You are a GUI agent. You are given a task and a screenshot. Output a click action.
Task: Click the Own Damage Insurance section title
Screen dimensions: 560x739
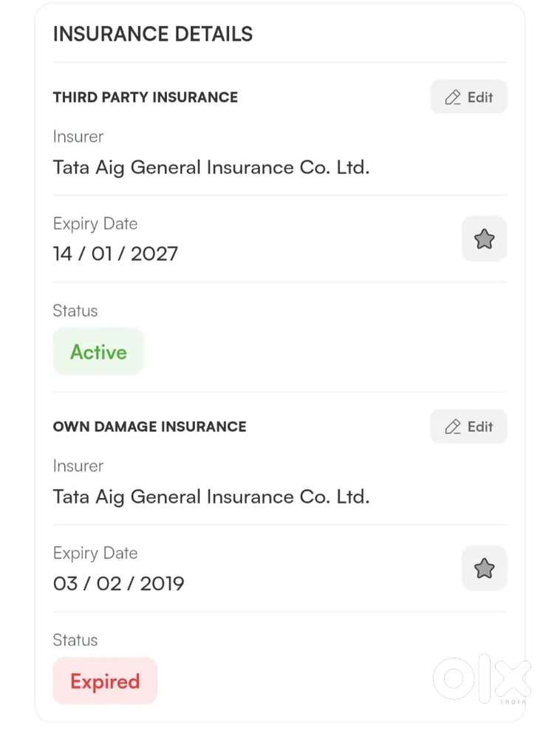pos(150,426)
